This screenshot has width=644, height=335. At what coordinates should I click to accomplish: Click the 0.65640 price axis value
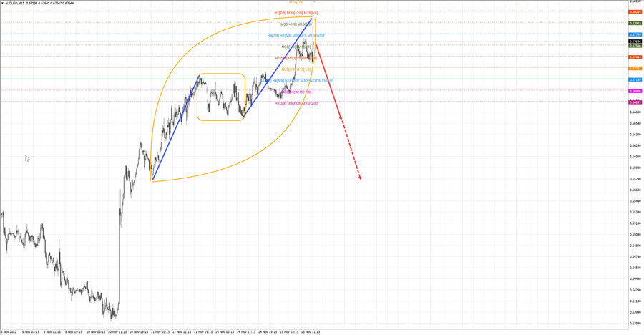click(x=635, y=190)
